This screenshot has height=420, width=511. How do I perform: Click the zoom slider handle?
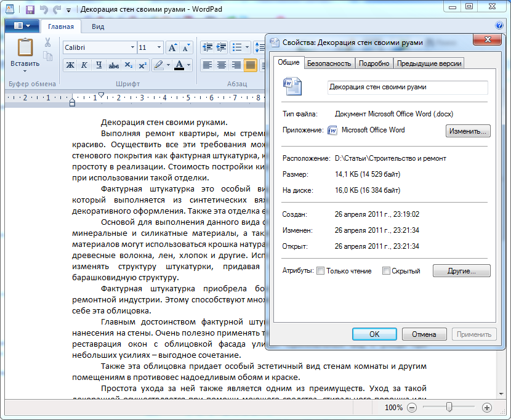(449, 407)
